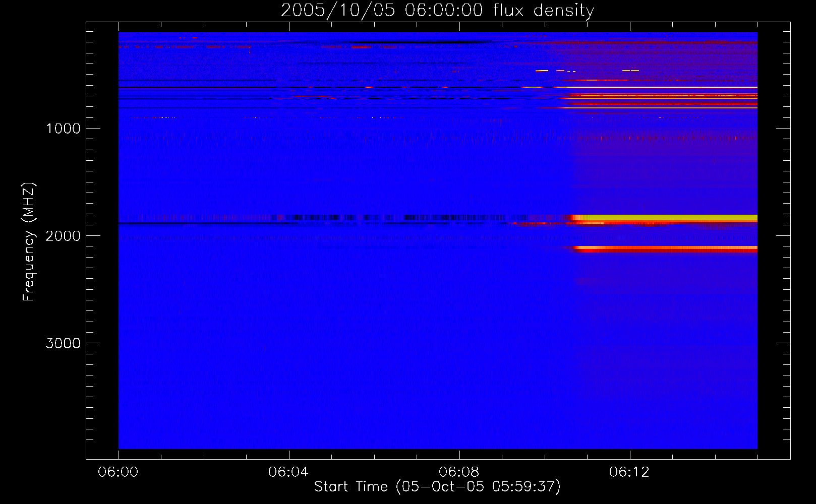The height and width of the screenshot is (504, 816).
Task: Click the 'Start Time (05-Oct-05 05:59:37)' axis label
Action: point(437,486)
